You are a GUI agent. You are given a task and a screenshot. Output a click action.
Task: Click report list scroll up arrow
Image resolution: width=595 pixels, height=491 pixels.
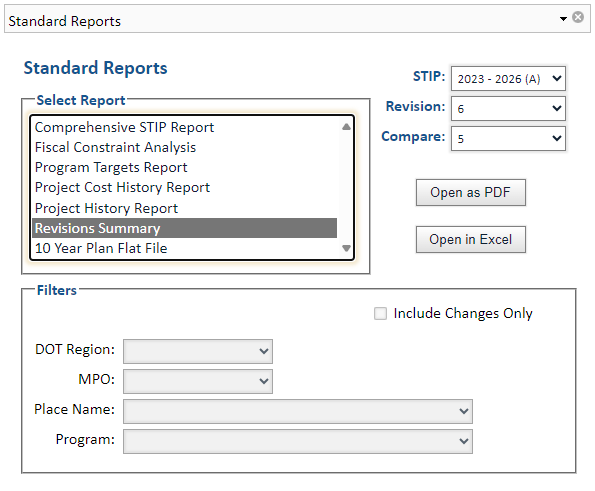coord(346,127)
